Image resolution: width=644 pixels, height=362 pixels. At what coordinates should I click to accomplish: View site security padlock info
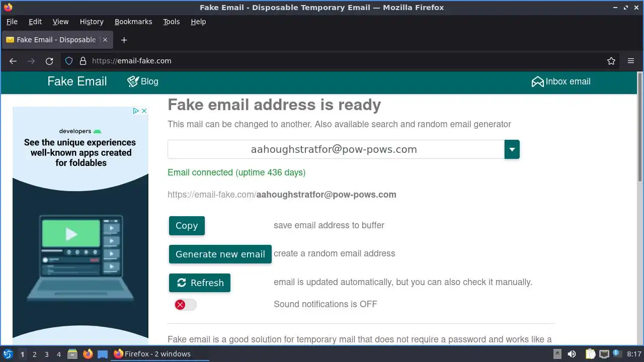pos(83,61)
